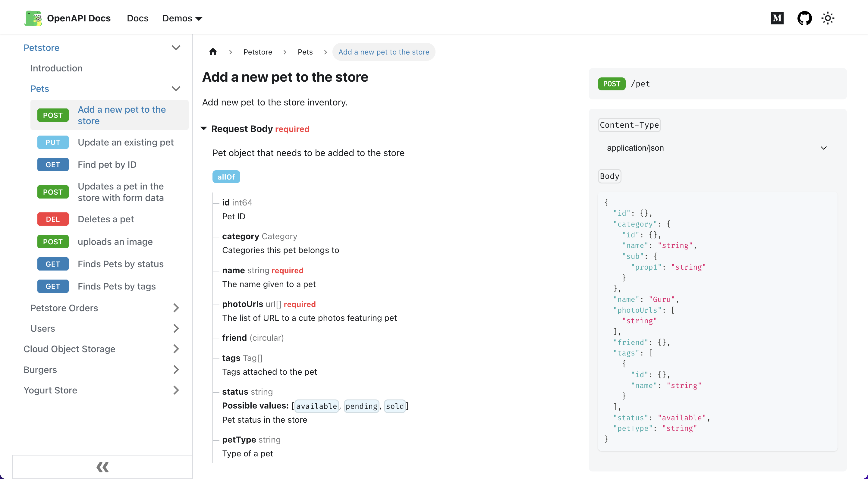Click the OpenAPI Docs dinosaur logo
The width and height of the screenshot is (868, 479).
click(x=33, y=18)
